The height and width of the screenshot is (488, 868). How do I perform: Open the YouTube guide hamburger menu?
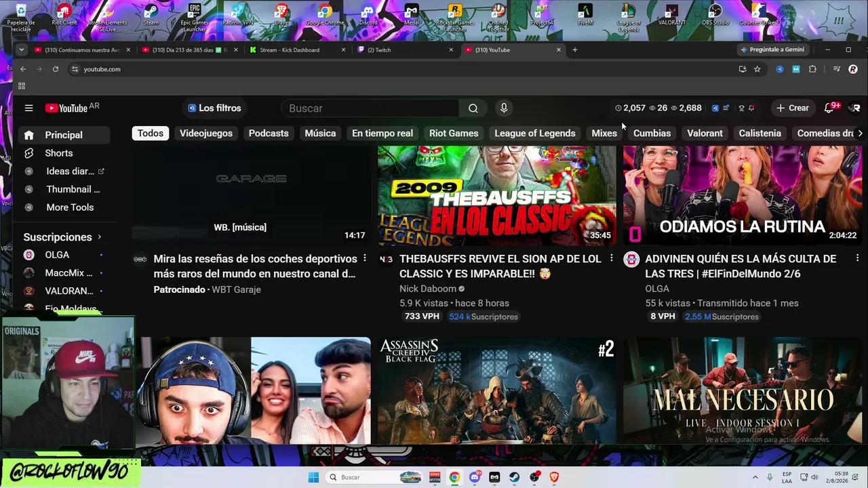(28, 108)
